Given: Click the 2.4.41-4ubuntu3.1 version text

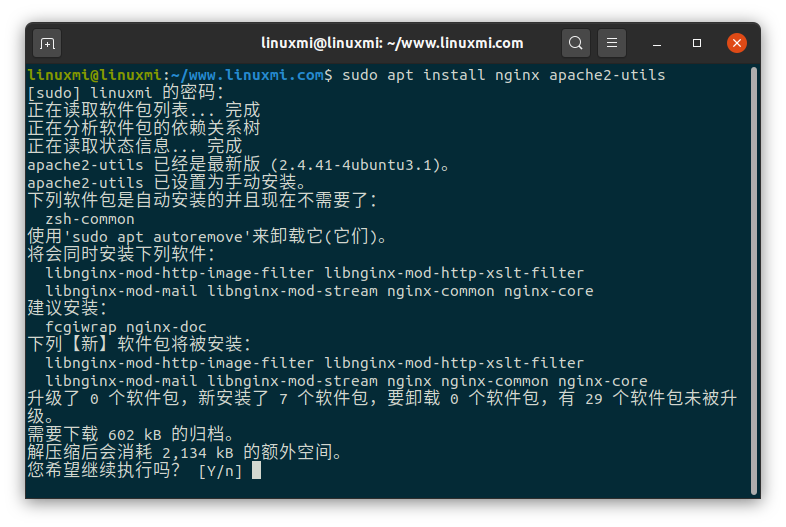Looking at the screenshot, I should pyautogui.click(x=357, y=165).
